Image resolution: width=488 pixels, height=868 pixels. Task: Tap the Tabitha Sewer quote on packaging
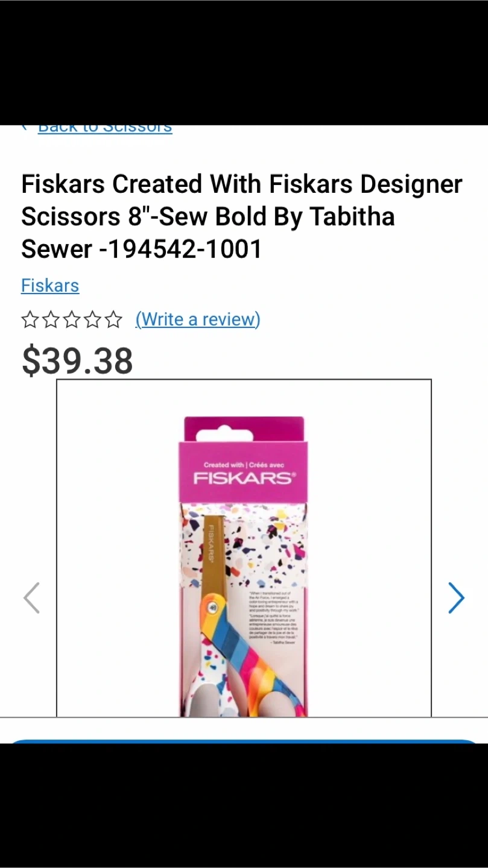(274, 618)
